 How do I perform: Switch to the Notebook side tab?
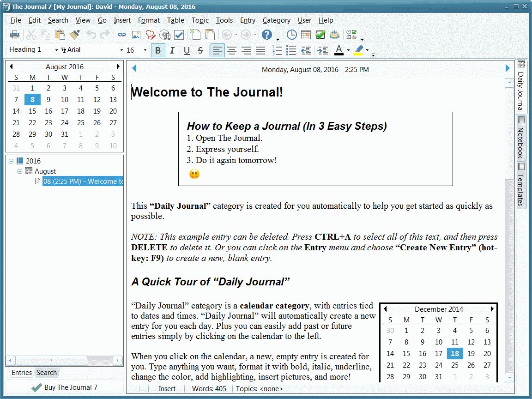[521, 138]
